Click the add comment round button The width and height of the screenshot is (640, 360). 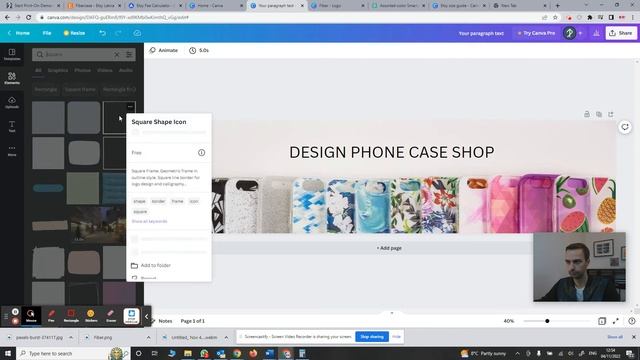point(625,127)
